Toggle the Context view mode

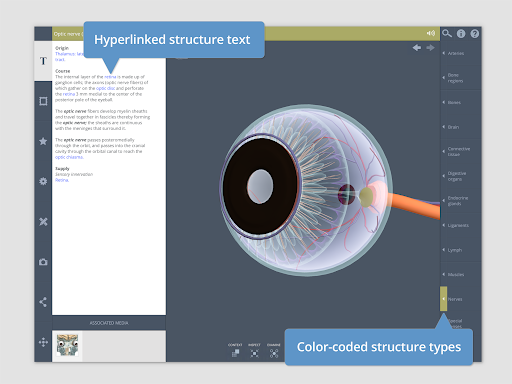coord(235,350)
